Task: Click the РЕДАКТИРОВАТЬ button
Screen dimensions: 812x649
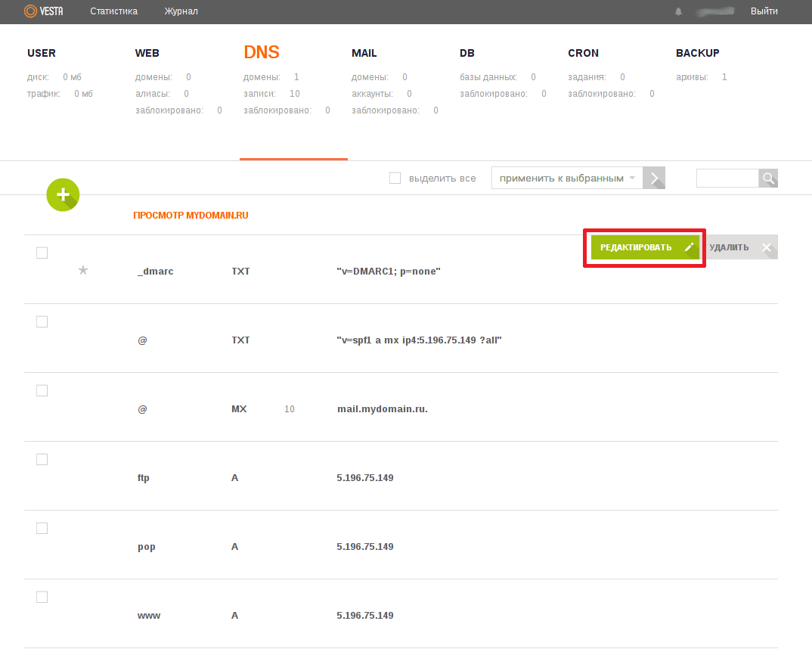Action: coord(645,247)
